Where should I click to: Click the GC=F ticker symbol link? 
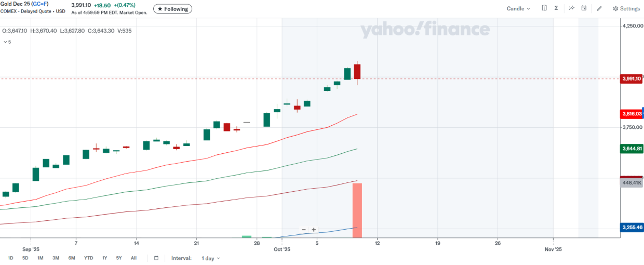click(39, 4)
